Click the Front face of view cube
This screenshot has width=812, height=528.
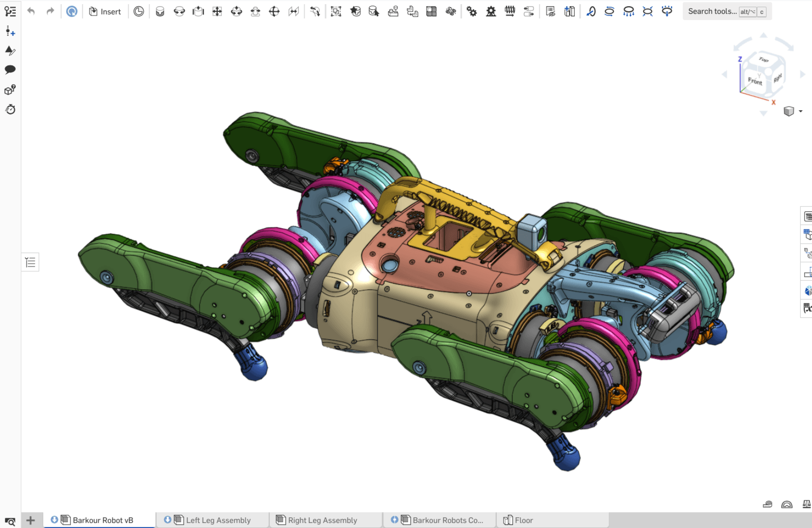(x=754, y=81)
